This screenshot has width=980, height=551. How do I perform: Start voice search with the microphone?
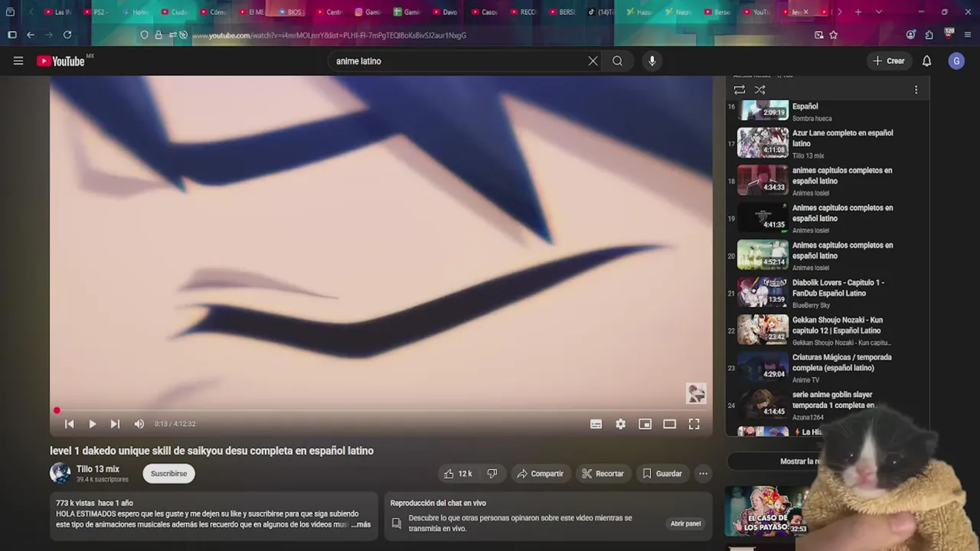point(652,61)
